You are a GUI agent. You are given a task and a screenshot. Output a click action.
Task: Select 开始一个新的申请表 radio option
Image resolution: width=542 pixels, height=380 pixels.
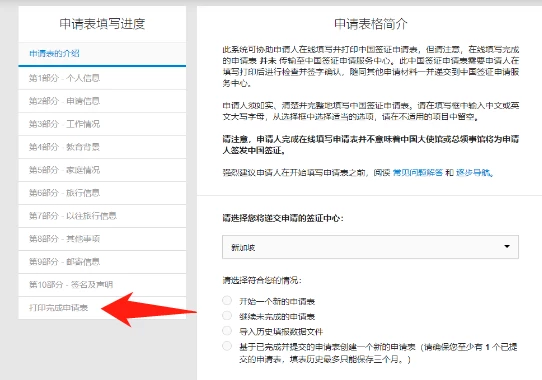pos(227,300)
